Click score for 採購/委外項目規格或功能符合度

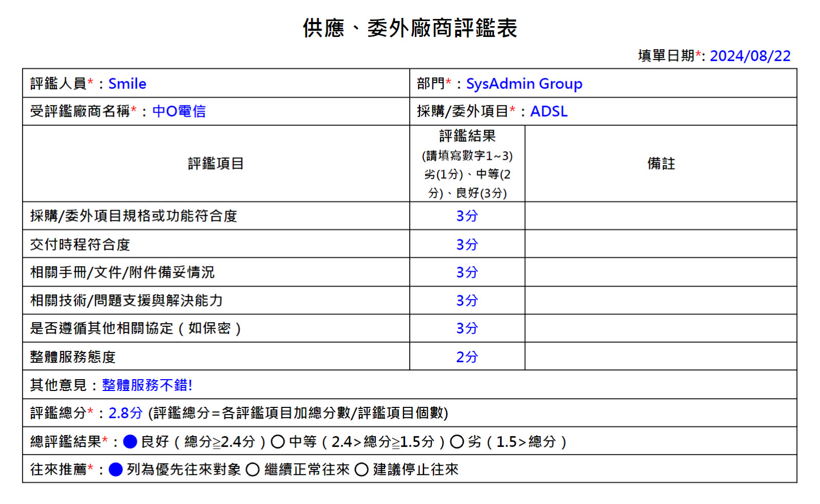coord(467,216)
